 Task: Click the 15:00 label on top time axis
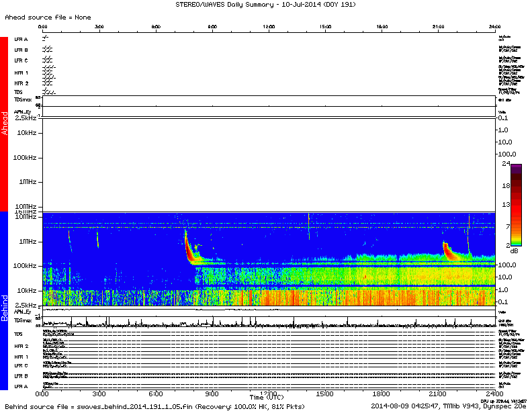[325, 27]
